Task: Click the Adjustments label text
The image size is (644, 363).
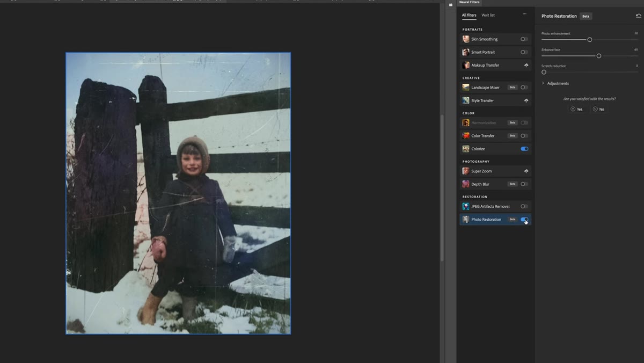Action: pos(558,83)
